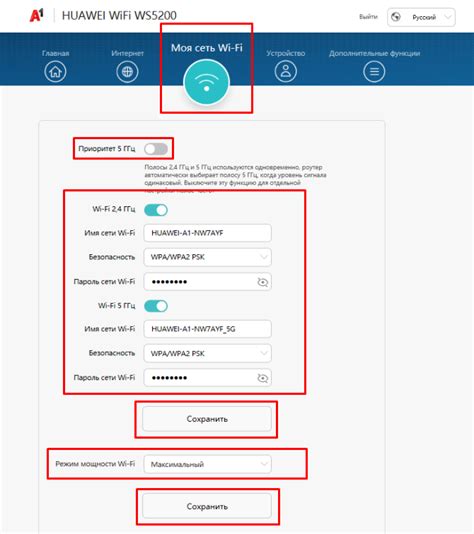Disable the Wi-Fi 2,4 ГГц switch
474x534 pixels.
pos(156,210)
